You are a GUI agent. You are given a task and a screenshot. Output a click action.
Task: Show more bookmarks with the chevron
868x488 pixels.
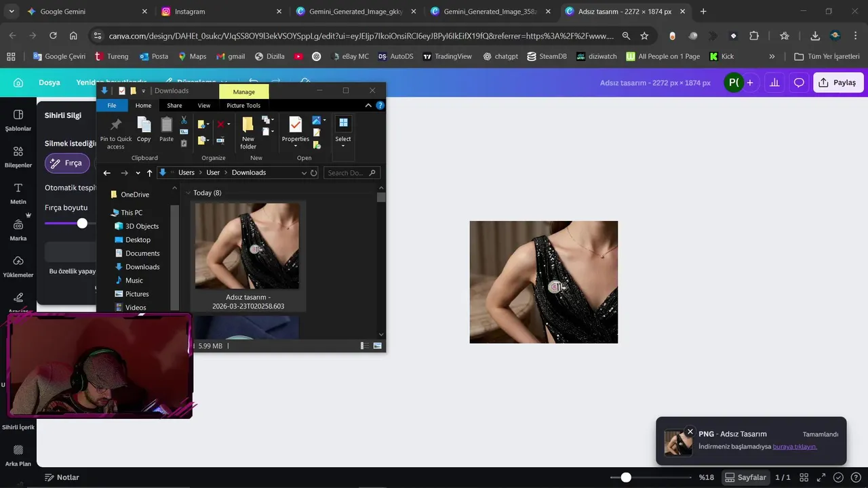coord(772,57)
